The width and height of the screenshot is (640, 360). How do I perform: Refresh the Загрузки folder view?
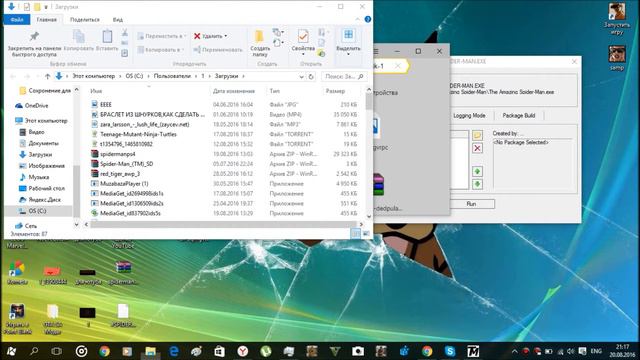(x=311, y=76)
